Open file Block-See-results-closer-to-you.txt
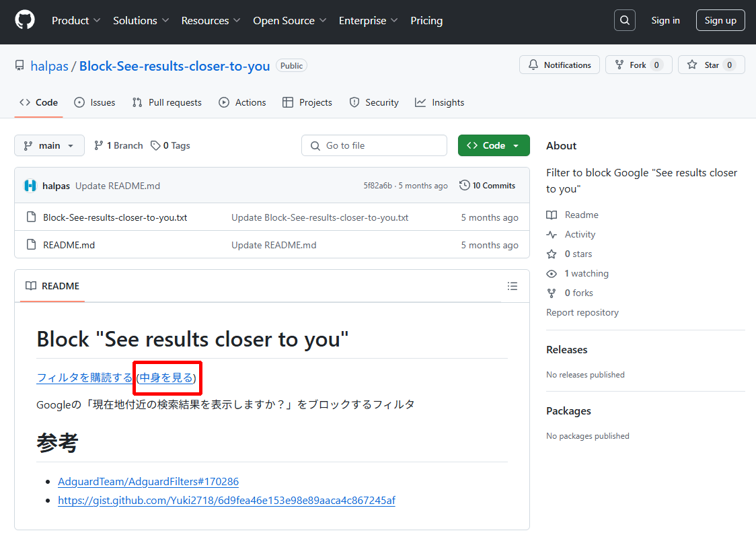 115,217
